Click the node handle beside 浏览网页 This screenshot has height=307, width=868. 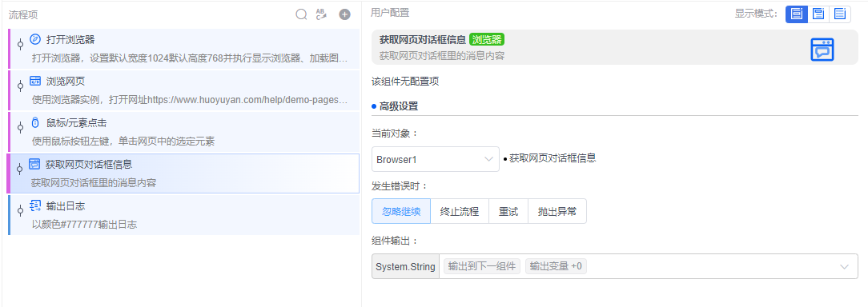[20, 86]
